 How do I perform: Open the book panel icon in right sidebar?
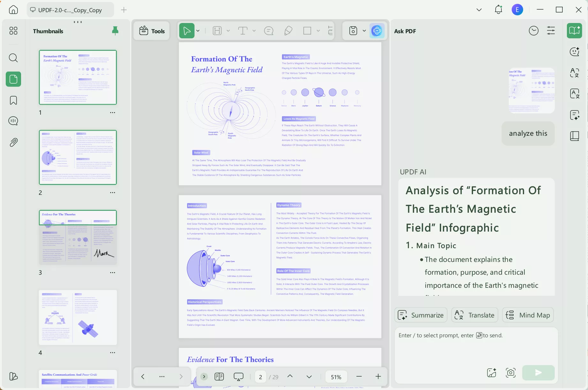(x=575, y=136)
